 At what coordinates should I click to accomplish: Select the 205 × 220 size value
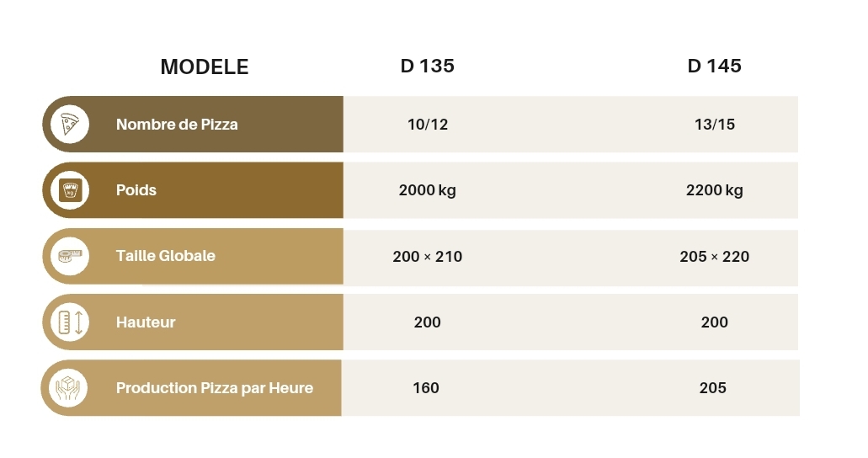[x=715, y=257]
